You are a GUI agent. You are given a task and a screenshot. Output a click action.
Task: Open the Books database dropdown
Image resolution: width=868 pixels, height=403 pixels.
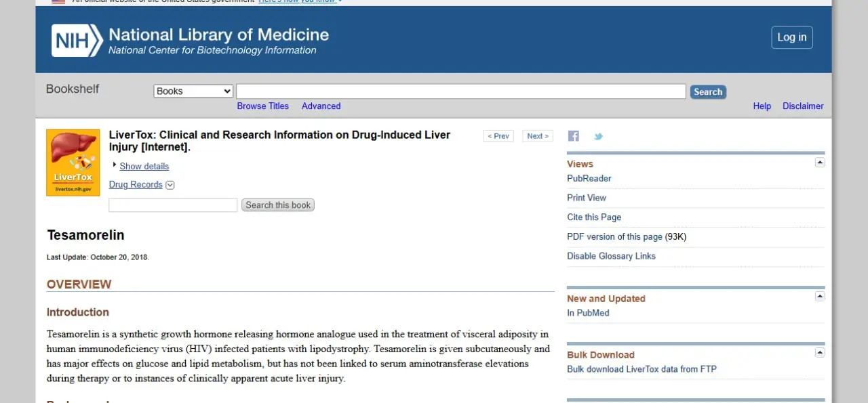[193, 91]
